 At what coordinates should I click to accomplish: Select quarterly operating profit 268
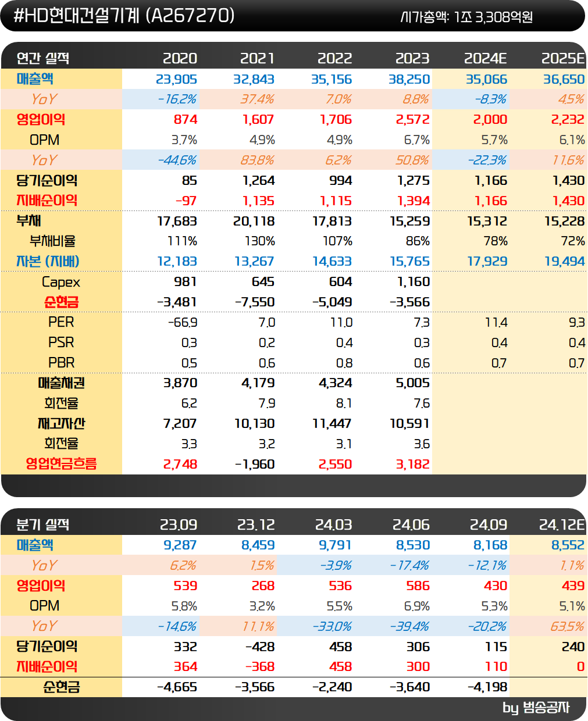263,586
